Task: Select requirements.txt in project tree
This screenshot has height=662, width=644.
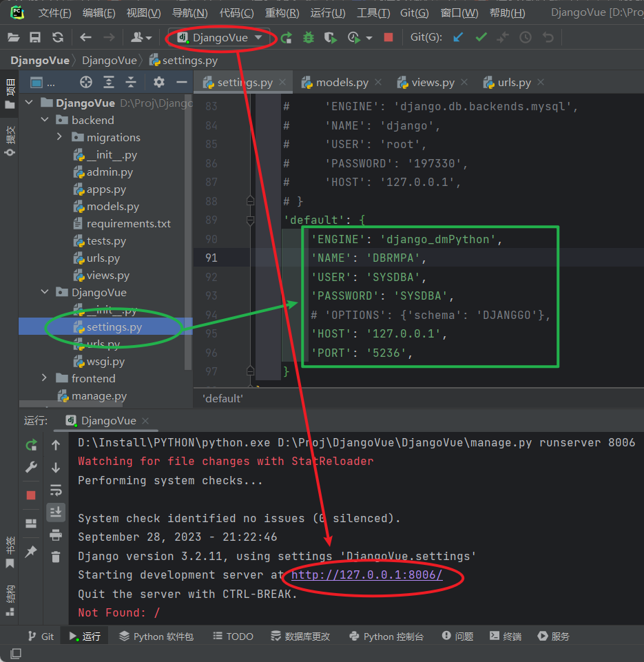Action: click(123, 223)
